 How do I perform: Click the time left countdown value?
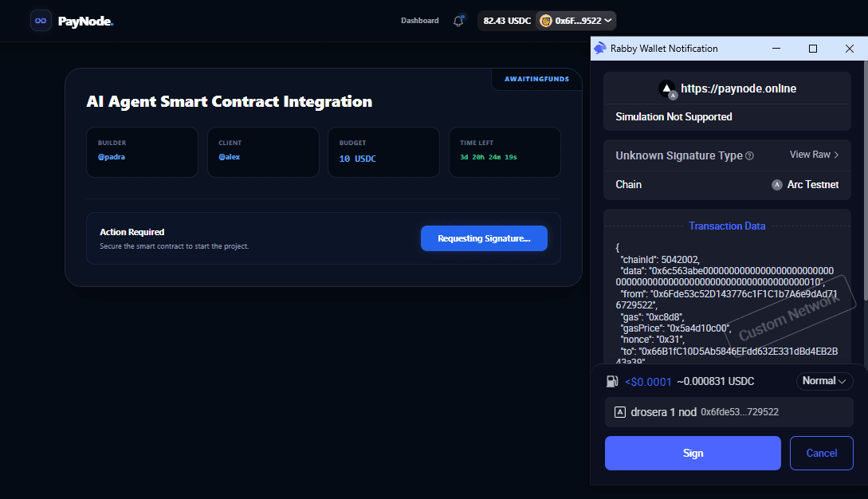[x=489, y=157]
